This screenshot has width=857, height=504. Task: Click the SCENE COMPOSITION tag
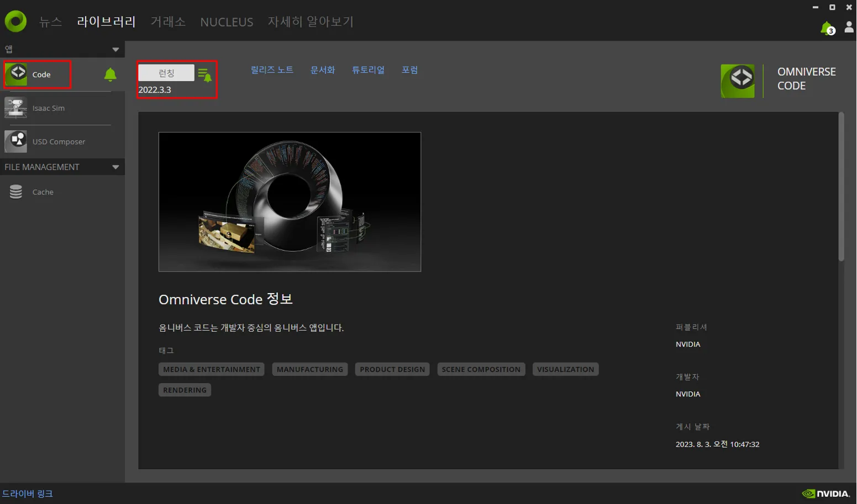(481, 369)
